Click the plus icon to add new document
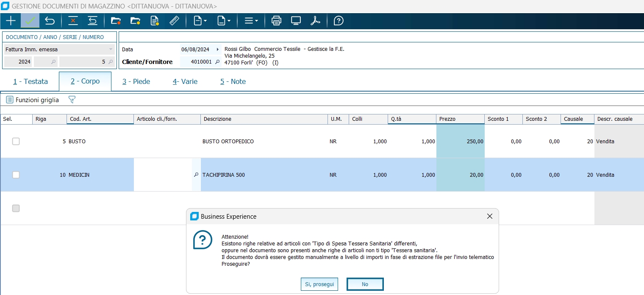 pyautogui.click(x=11, y=21)
